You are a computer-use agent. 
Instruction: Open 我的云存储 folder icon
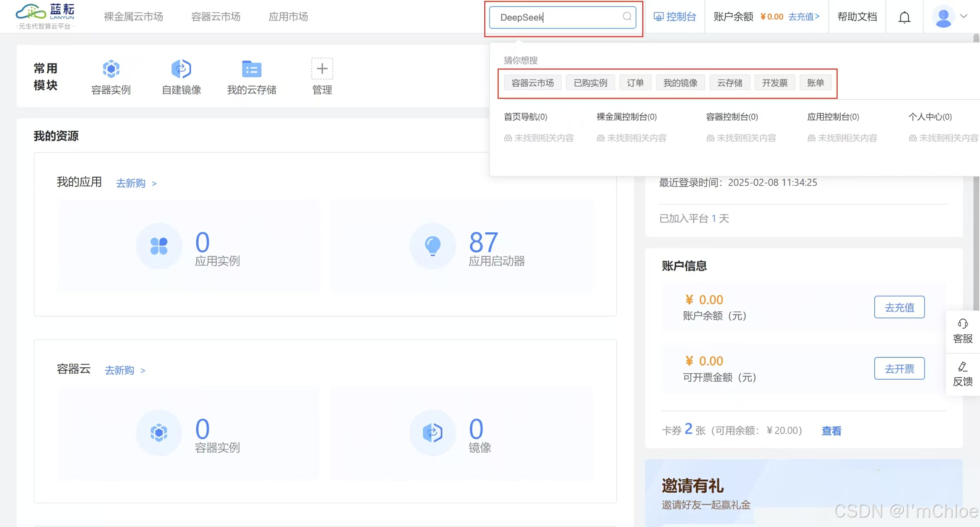point(251,69)
